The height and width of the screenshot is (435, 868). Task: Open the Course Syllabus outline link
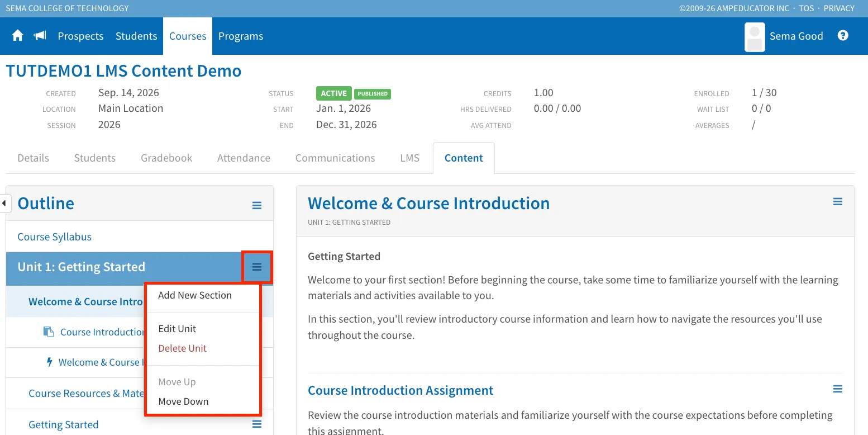coord(54,237)
